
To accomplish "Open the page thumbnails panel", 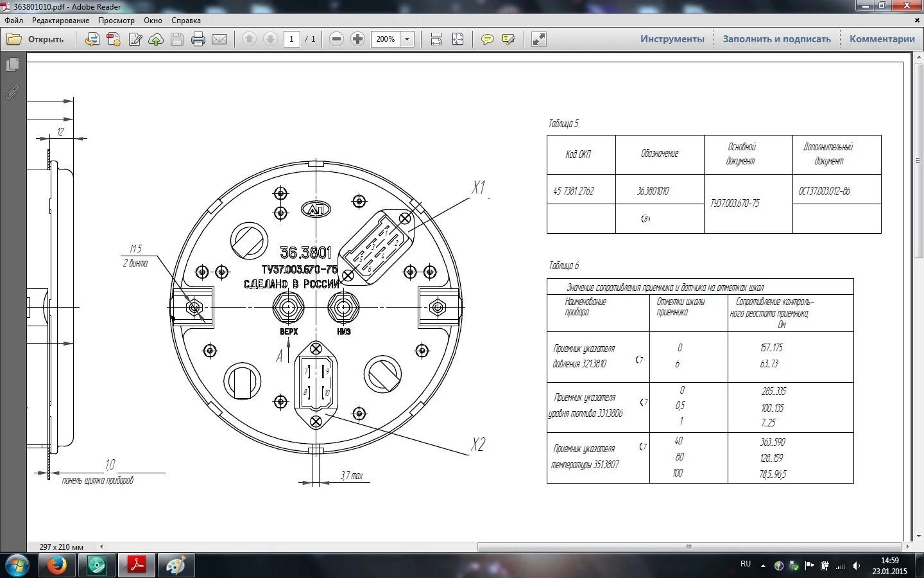I will tap(12, 65).
